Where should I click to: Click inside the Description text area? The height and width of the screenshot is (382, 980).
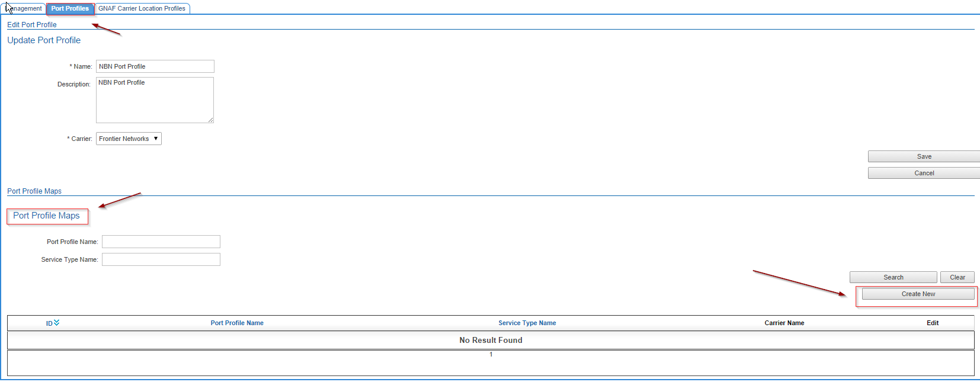coord(155,100)
